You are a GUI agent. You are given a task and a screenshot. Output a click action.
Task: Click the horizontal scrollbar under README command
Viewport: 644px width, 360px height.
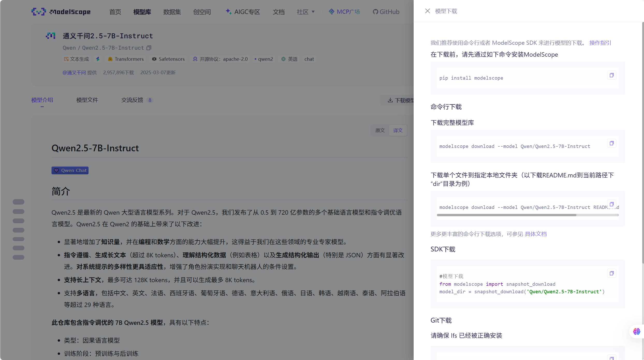507,215
